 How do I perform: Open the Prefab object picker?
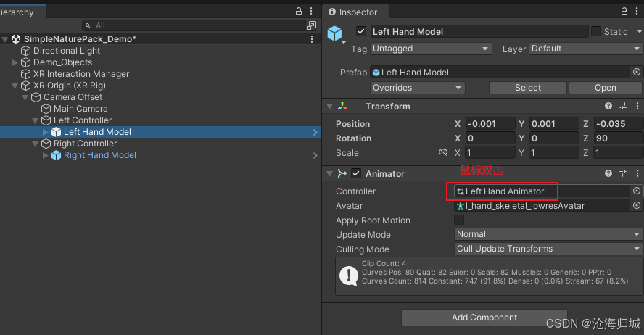(637, 72)
